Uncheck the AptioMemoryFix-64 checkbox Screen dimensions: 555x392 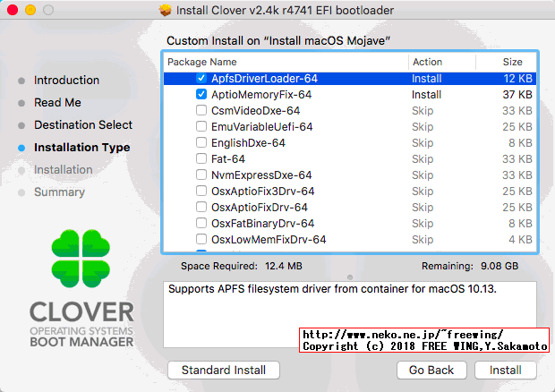201,95
